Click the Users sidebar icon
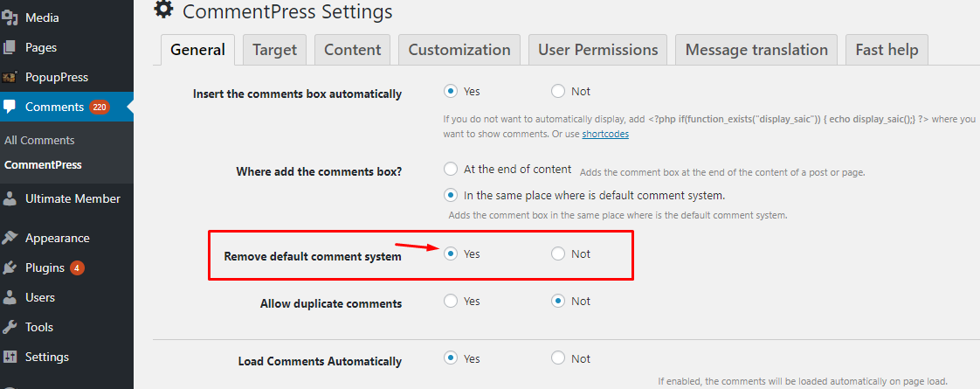Image resolution: width=980 pixels, height=389 pixels. coord(10,298)
